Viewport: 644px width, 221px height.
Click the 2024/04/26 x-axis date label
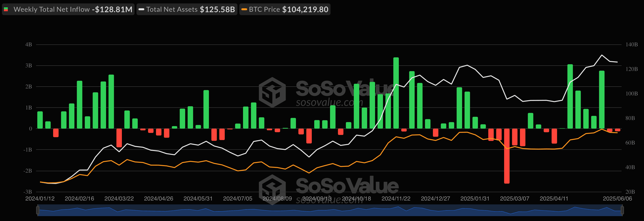pos(158,199)
